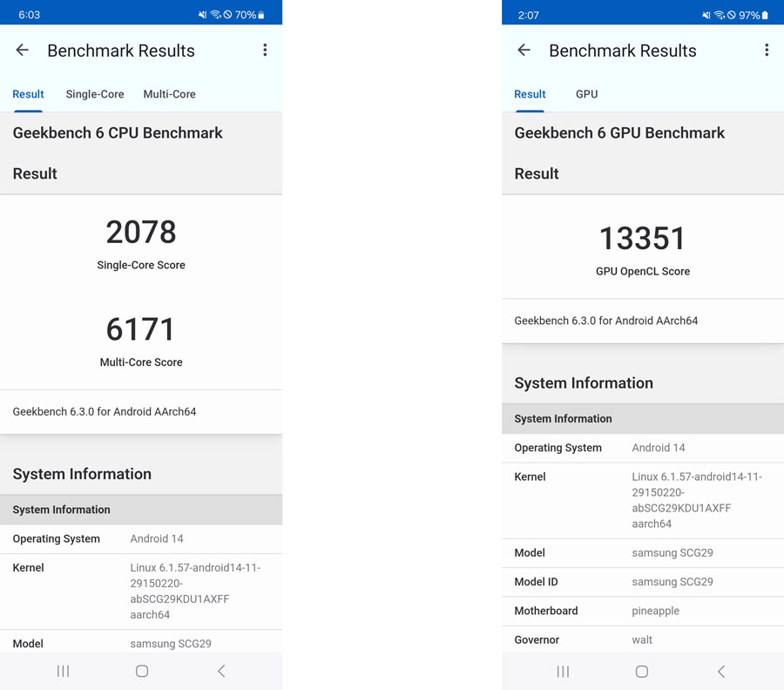
Task: Tap battery icon showing 97%
Action: pos(765,15)
